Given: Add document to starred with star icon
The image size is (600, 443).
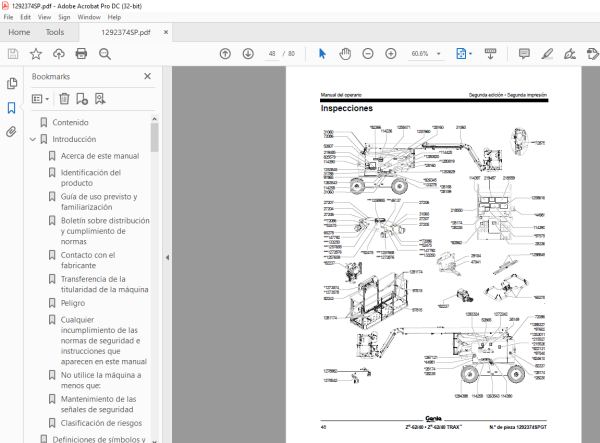Looking at the screenshot, I should [36, 54].
